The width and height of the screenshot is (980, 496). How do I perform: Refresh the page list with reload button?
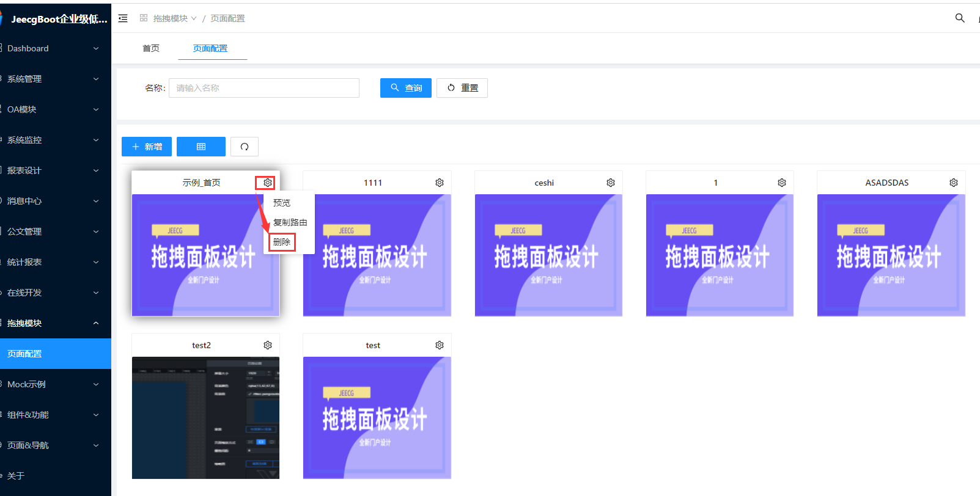coord(245,147)
